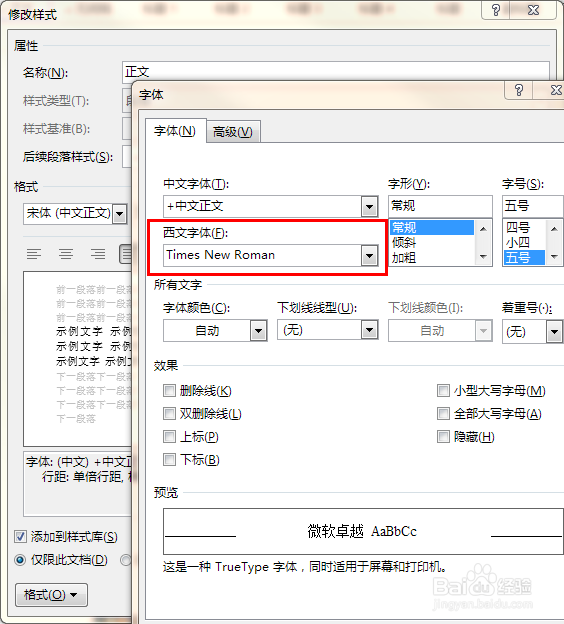Click the Times New Roman font field

[263, 255]
